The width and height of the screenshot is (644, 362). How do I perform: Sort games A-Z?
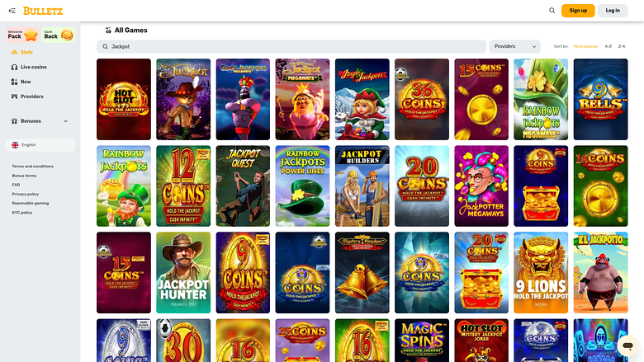608,46
